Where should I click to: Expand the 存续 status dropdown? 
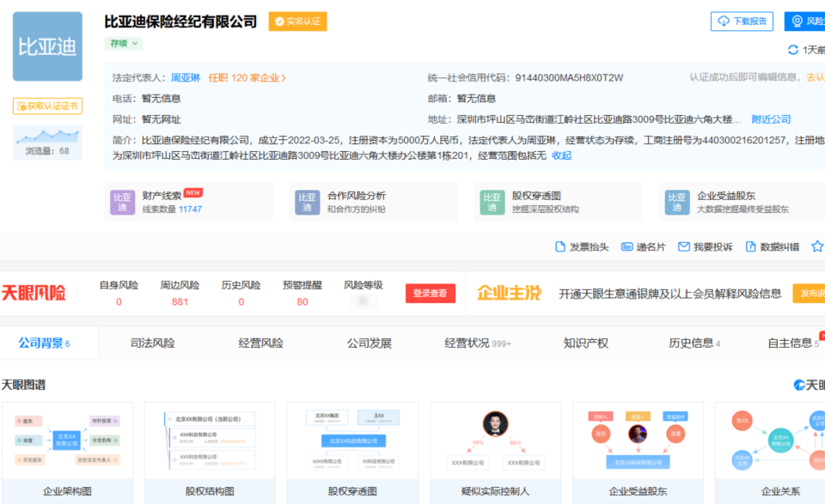pyautogui.click(x=124, y=44)
